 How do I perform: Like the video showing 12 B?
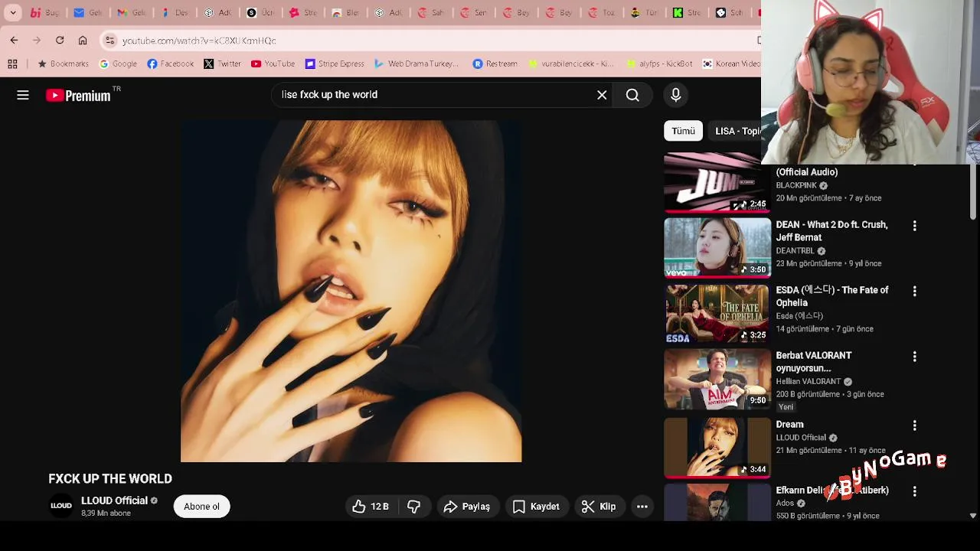point(371,507)
